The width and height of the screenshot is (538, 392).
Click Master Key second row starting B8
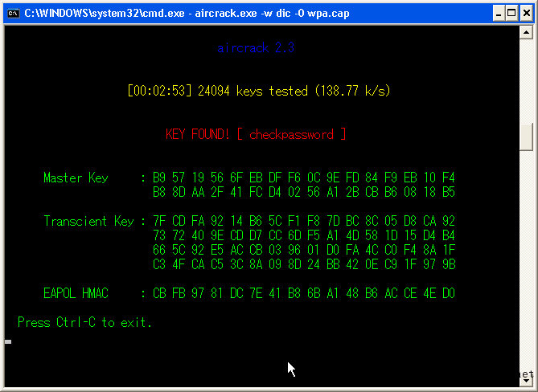pyautogui.click(x=304, y=192)
